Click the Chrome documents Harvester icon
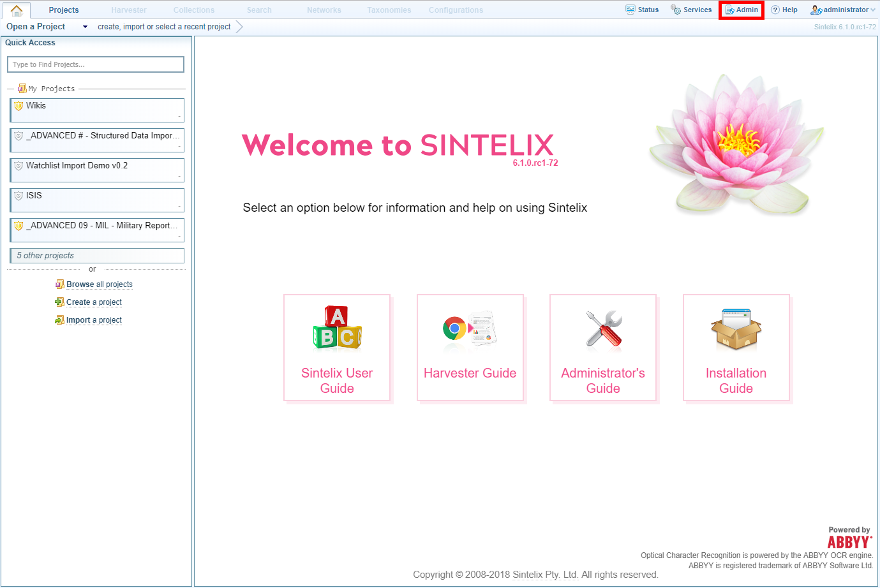Screen dimensions: 880x588 click(x=470, y=328)
